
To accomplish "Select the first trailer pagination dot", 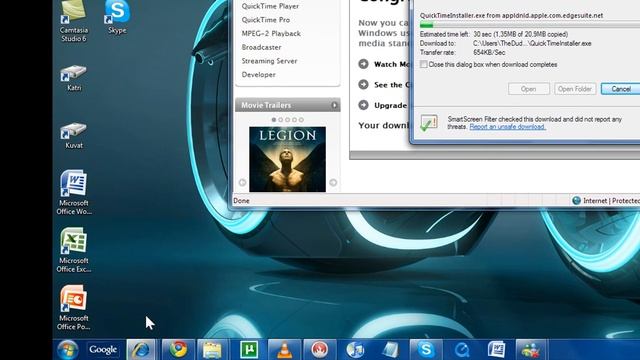I will [274, 120].
